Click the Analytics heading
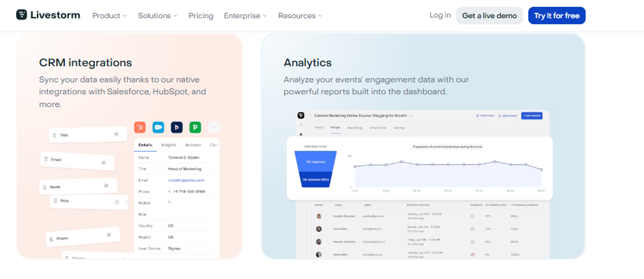The image size is (644, 279). click(308, 63)
